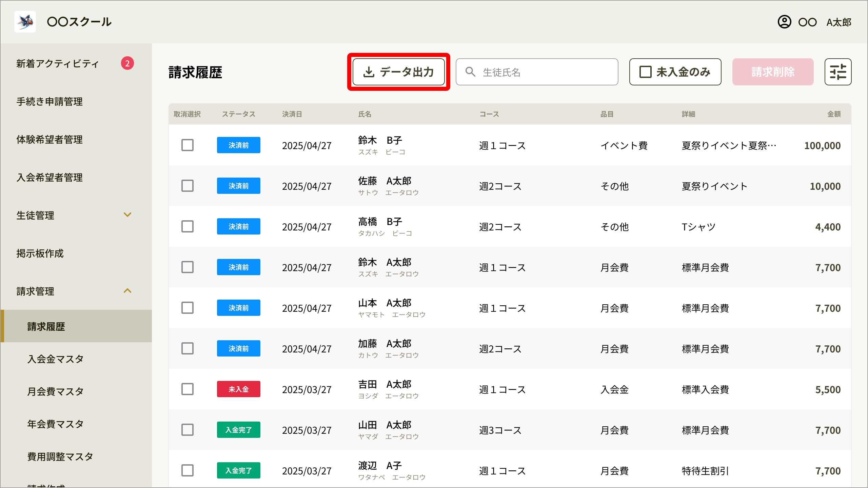Click the A太郎 username in header
868x488 pixels.
(839, 22)
